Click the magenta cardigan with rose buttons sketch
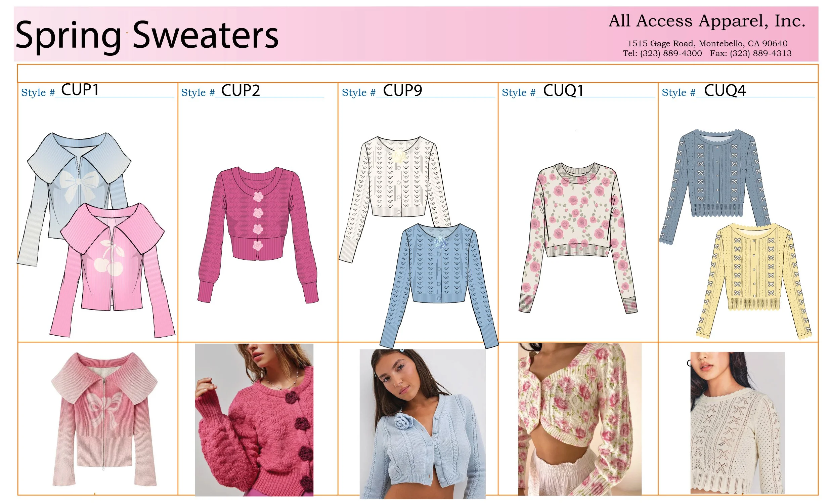The height and width of the screenshot is (504, 830). click(x=258, y=235)
